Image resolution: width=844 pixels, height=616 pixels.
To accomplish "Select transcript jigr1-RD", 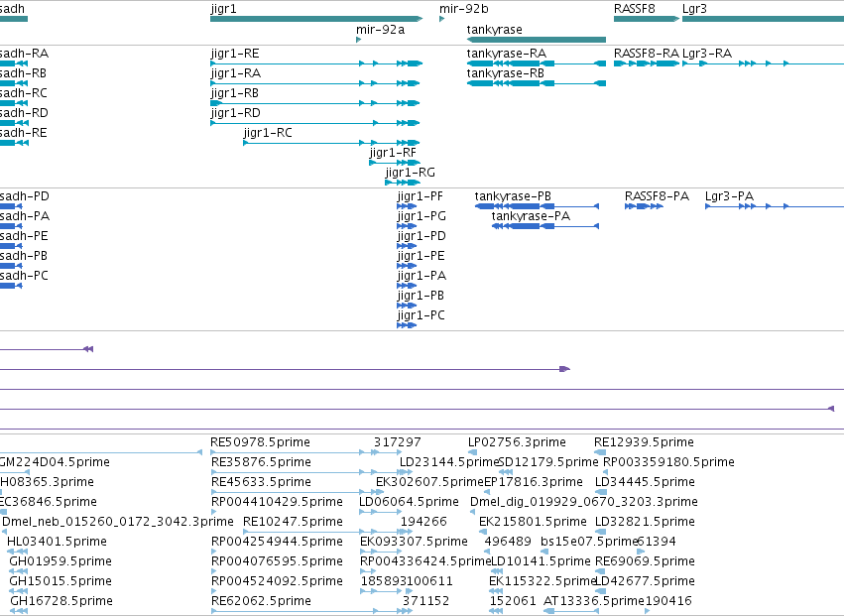I will click(314, 123).
